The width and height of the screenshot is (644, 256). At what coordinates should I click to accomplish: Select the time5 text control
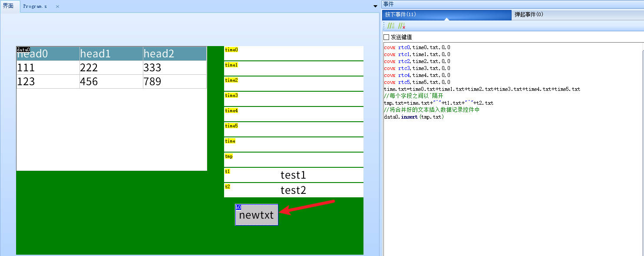pyautogui.click(x=294, y=130)
